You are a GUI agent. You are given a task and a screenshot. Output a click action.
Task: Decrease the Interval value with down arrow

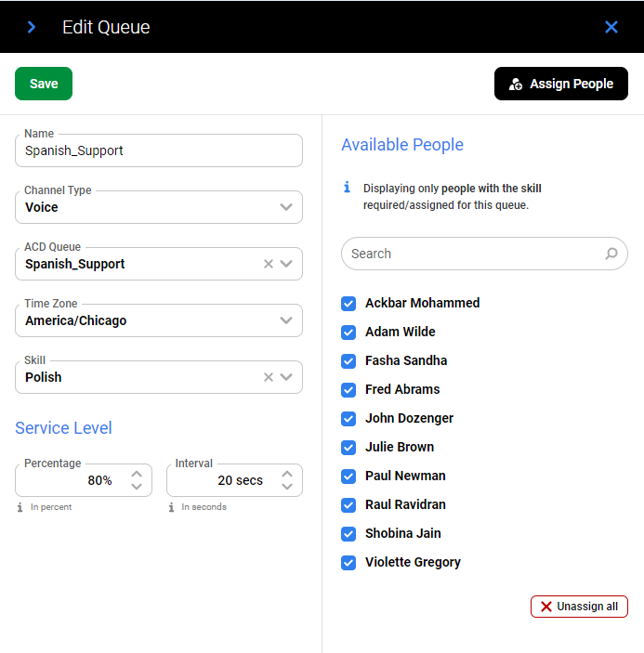tap(287, 487)
